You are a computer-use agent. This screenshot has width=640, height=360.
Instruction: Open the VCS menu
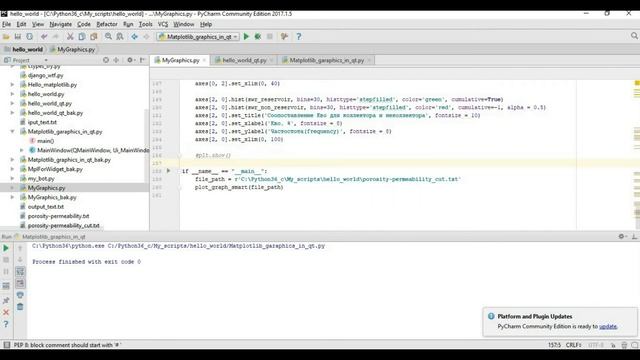click(163, 24)
